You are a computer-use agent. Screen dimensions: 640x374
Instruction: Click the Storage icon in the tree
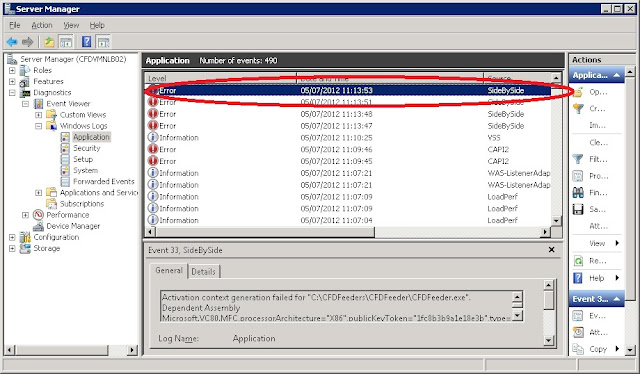[x=25, y=248]
